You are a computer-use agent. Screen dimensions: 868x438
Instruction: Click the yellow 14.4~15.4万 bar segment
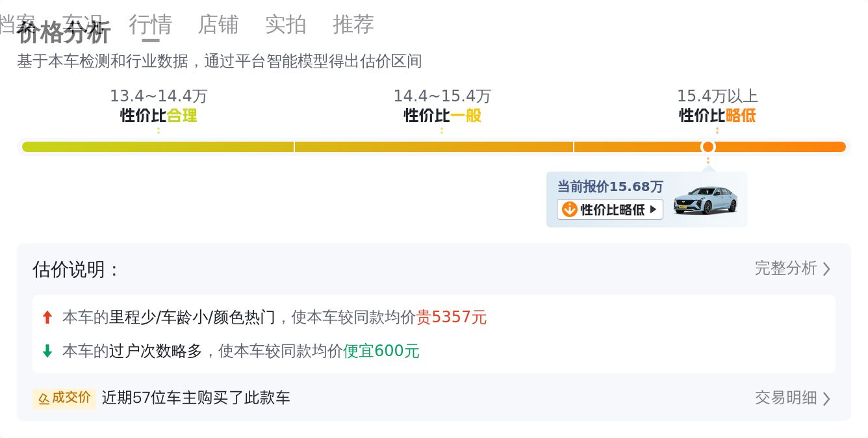click(x=434, y=147)
